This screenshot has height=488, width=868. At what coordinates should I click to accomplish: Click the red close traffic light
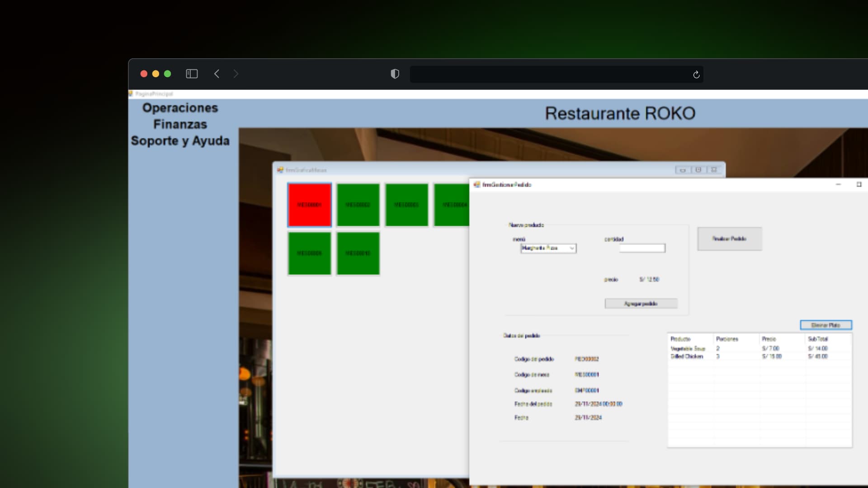click(x=144, y=74)
